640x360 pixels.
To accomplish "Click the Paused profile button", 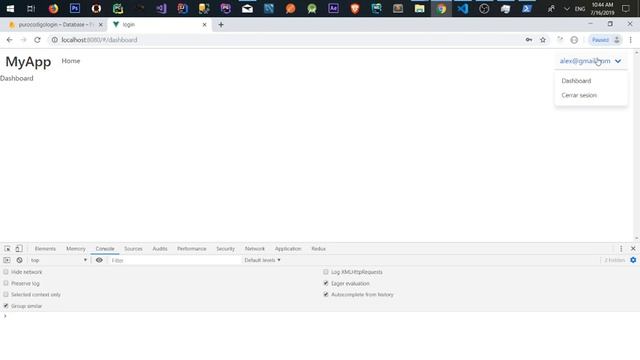I will click(605, 40).
